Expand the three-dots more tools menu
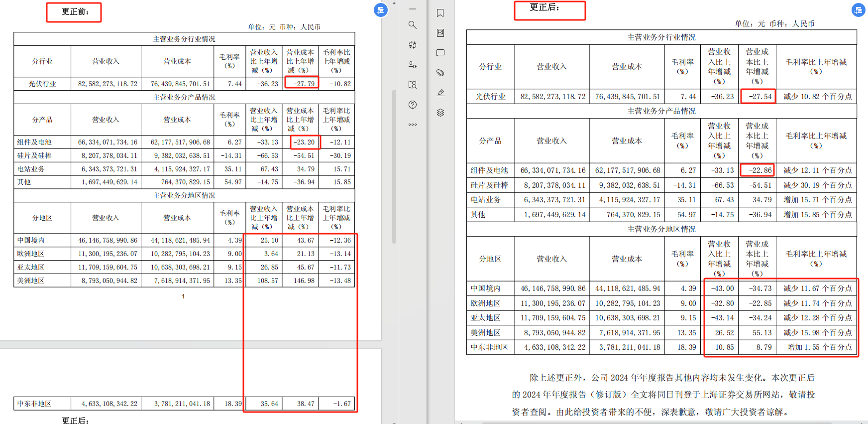Viewport: 868px width, 424px height. click(412, 125)
